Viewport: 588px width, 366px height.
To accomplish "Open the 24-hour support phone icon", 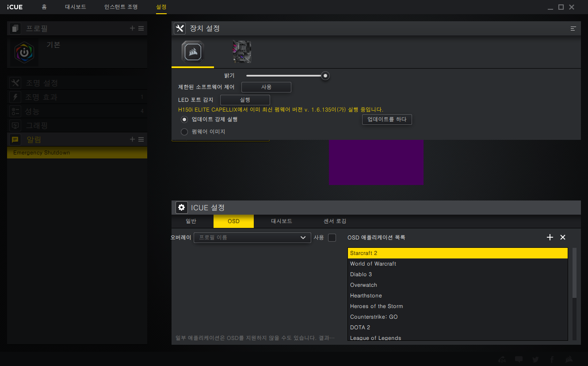I will coord(502,359).
